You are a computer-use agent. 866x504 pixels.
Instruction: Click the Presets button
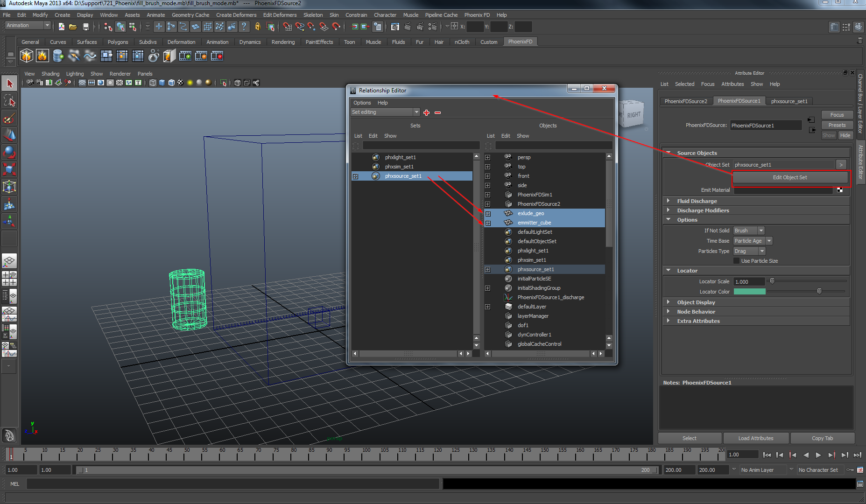click(837, 125)
